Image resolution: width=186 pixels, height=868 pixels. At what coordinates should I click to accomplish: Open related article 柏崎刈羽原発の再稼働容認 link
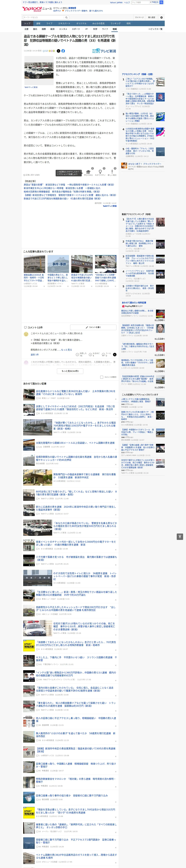62,192
